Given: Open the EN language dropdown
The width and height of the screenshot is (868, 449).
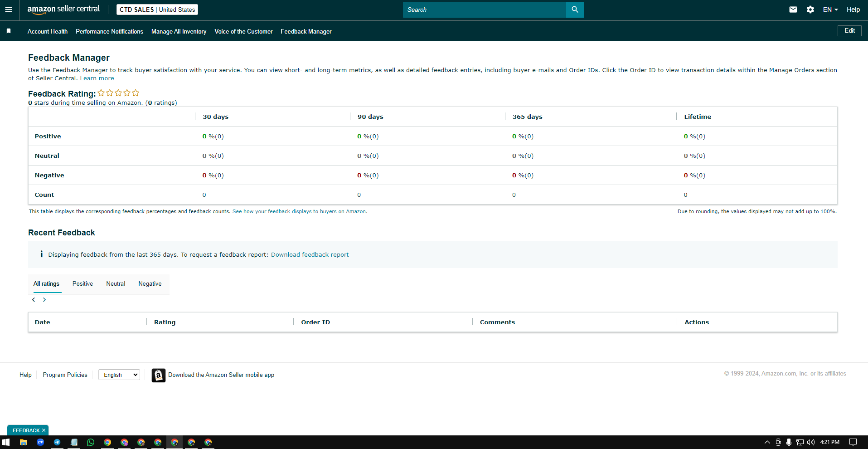Looking at the screenshot, I should tap(830, 10).
